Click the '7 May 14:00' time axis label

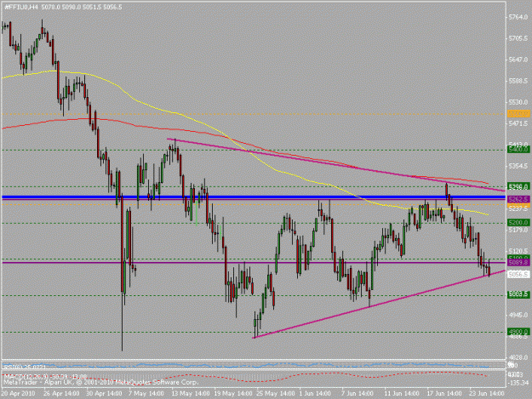coord(146,394)
